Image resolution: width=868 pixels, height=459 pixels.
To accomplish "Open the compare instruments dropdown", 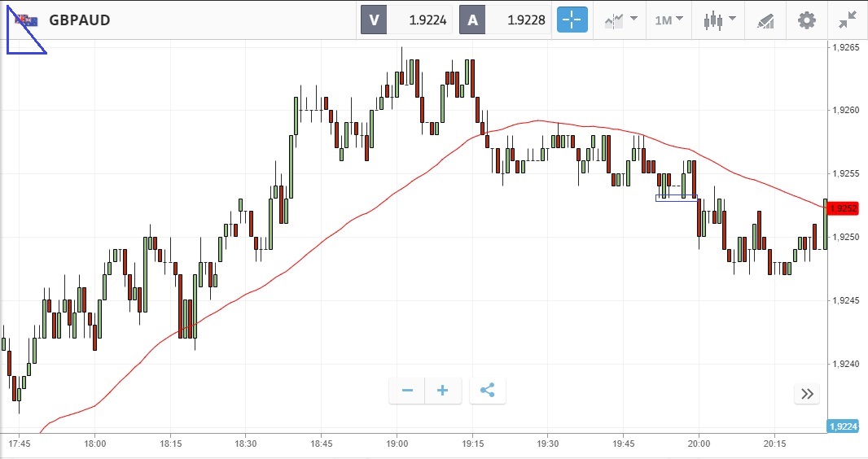I will point(620,20).
